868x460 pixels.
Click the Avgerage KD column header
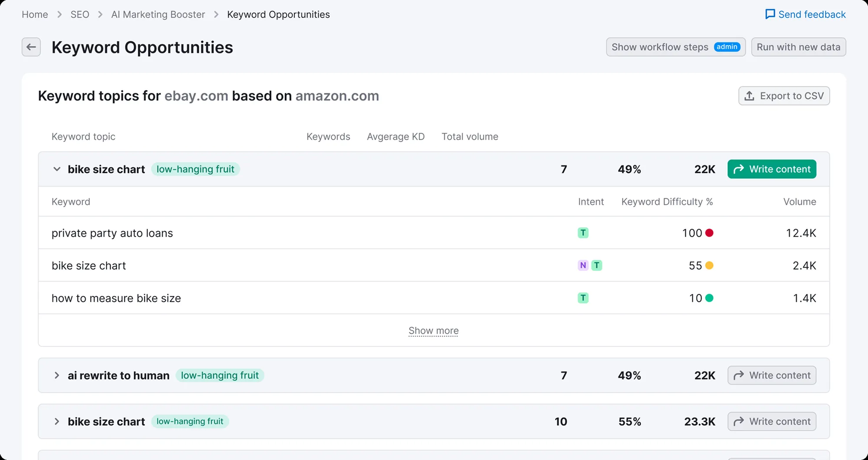tap(396, 137)
